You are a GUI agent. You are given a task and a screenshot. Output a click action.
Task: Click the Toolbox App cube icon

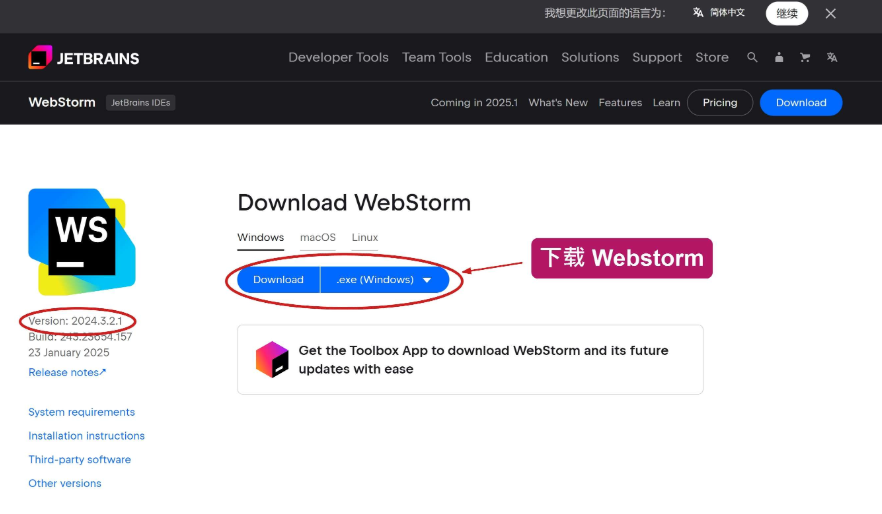point(272,359)
